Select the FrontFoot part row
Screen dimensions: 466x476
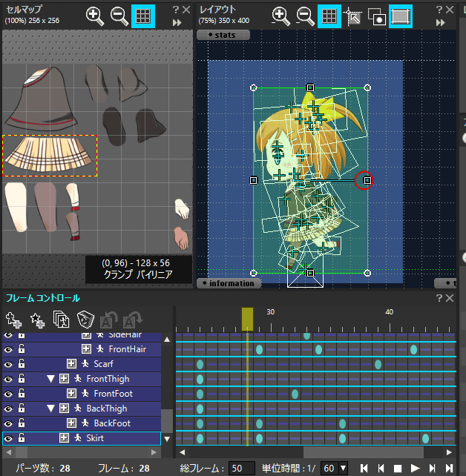click(x=82, y=394)
